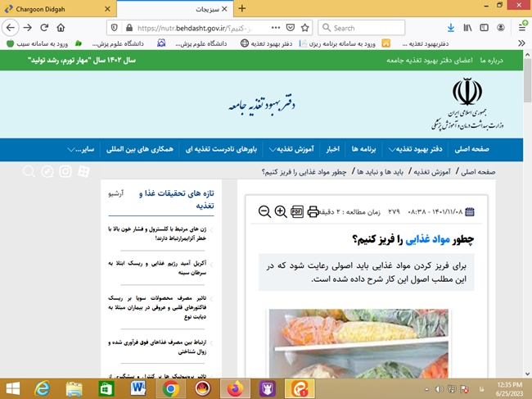Click the zoom in magnifier icon in article toolbar
This screenshot has width=532, height=399.
[x=281, y=211]
